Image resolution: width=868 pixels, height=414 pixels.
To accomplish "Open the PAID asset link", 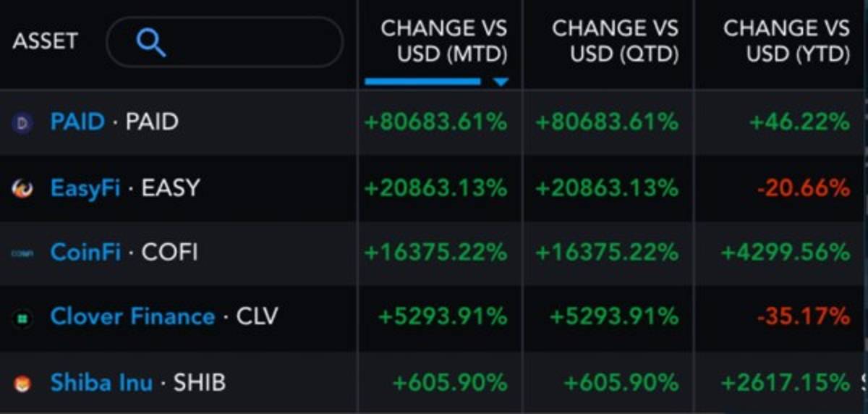I will 77,122.
